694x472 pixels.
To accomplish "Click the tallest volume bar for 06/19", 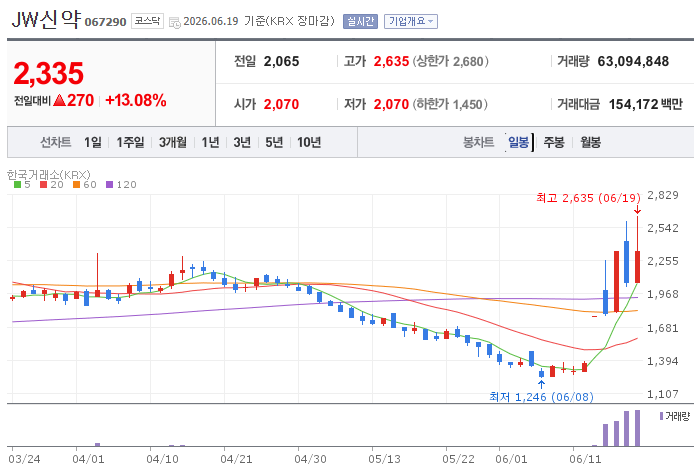I will tap(637, 428).
